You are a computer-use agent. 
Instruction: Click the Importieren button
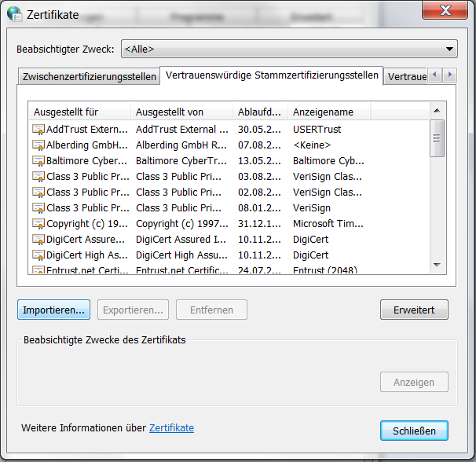tap(53, 310)
